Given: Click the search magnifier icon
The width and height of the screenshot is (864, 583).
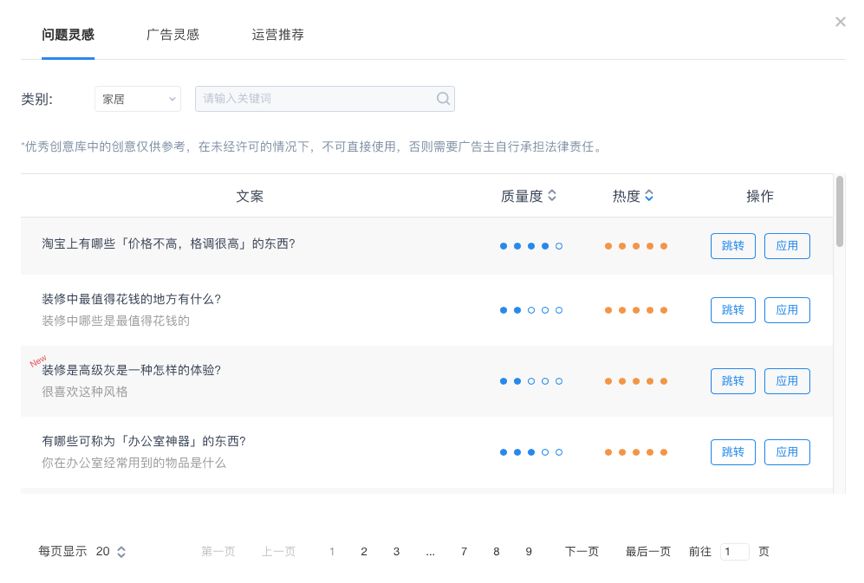Looking at the screenshot, I should tap(443, 99).
